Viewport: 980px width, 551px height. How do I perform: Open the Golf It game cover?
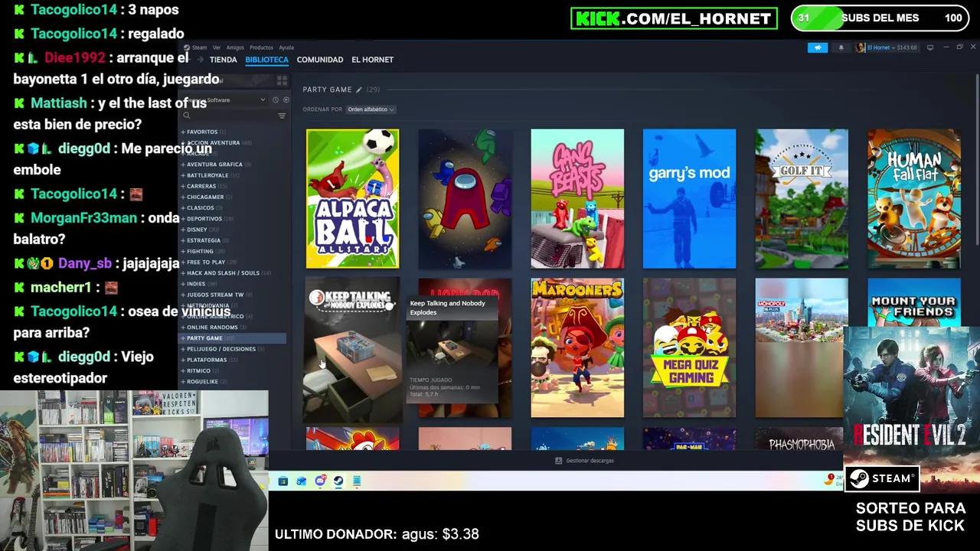pyautogui.click(x=802, y=199)
